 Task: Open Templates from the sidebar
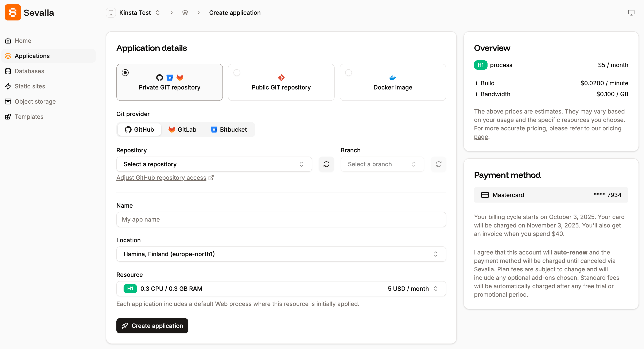(x=29, y=117)
